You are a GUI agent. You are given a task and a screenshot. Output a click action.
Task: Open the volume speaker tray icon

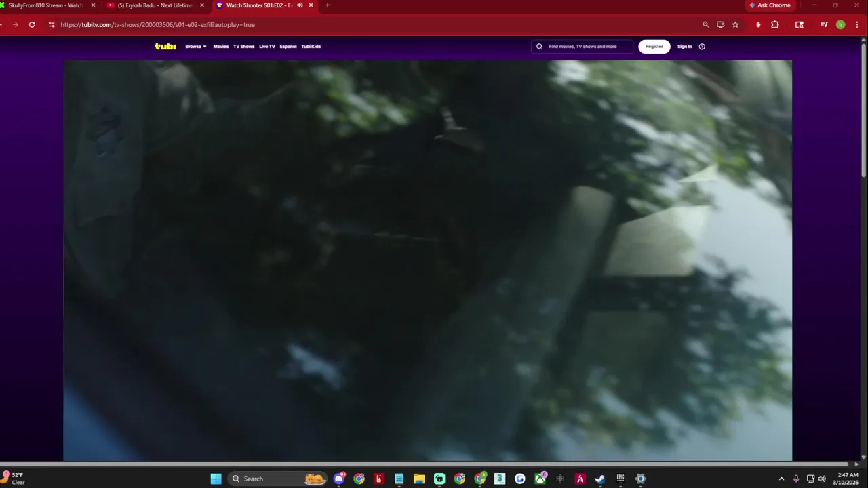click(822, 479)
